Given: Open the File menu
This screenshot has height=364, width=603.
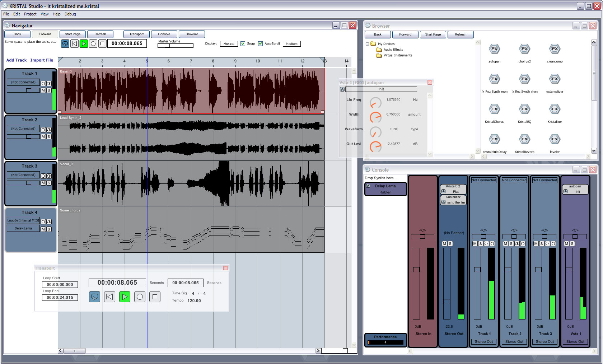Looking at the screenshot, I should pyautogui.click(x=6, y=14).
